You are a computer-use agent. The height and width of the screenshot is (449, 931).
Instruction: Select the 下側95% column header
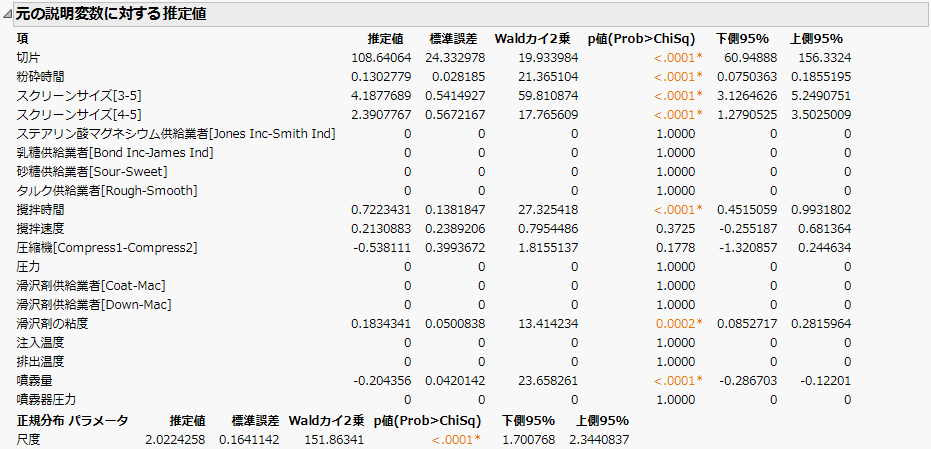tap(742, 39)
